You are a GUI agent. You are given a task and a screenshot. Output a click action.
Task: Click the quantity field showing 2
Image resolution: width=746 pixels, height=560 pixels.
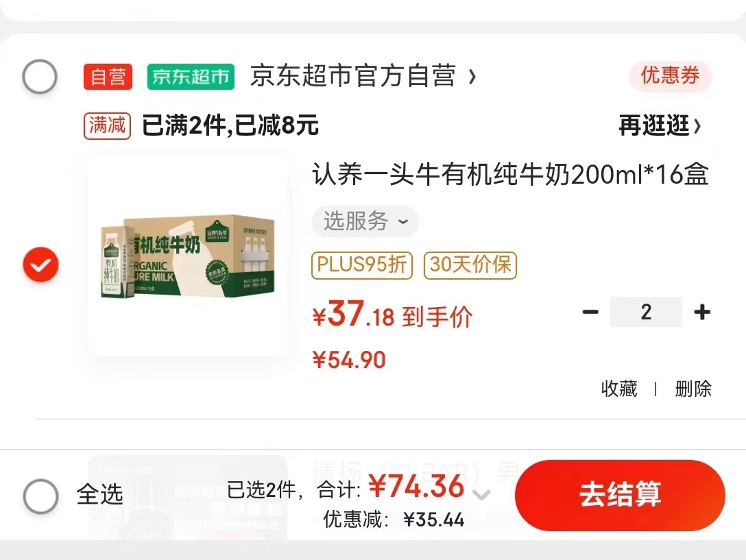pos(646,312)
